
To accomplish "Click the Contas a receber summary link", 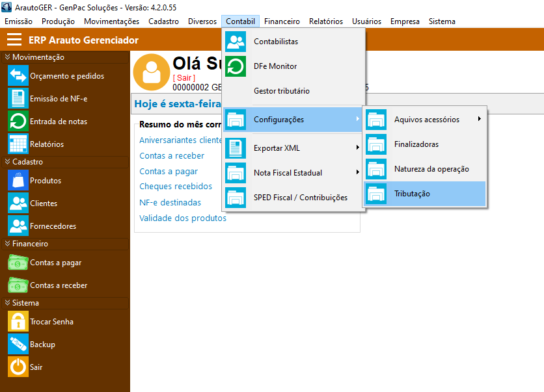I will (172, 156).
